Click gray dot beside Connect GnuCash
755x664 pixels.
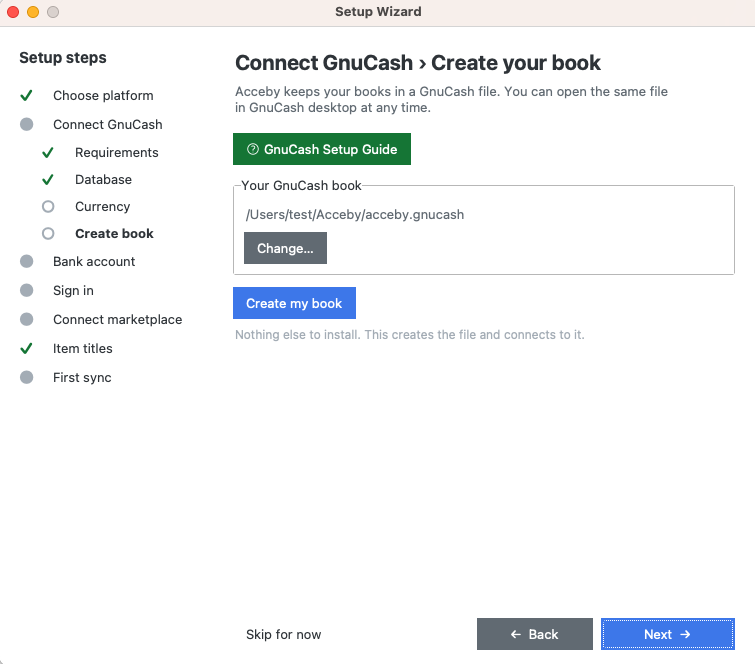pos(26,124)
